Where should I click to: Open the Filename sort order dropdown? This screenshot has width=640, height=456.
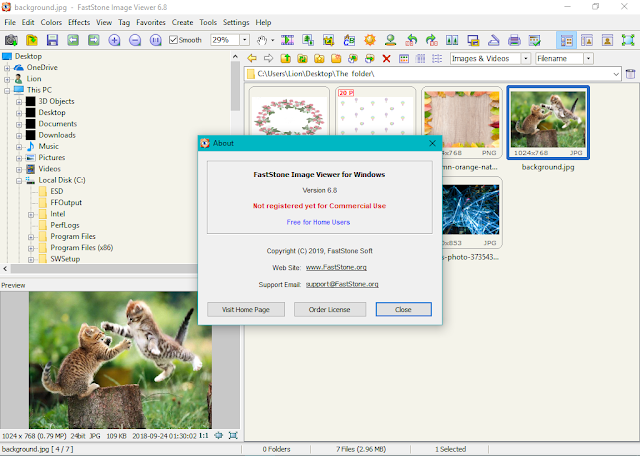588,58
